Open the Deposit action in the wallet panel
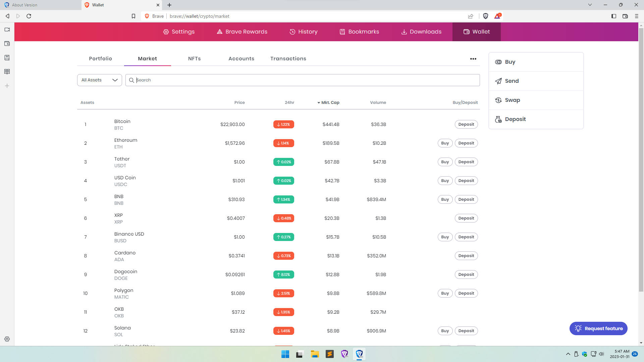The width and height of the screenshot is (644, 362). tap(515, 119)
